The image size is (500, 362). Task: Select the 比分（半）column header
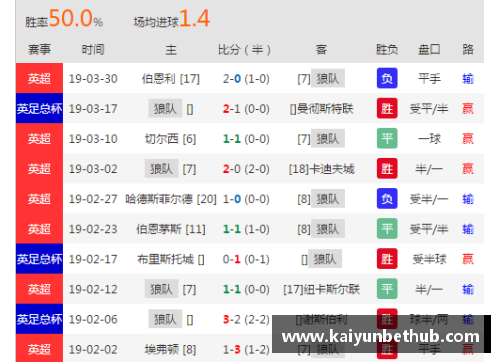pos(244,50)
